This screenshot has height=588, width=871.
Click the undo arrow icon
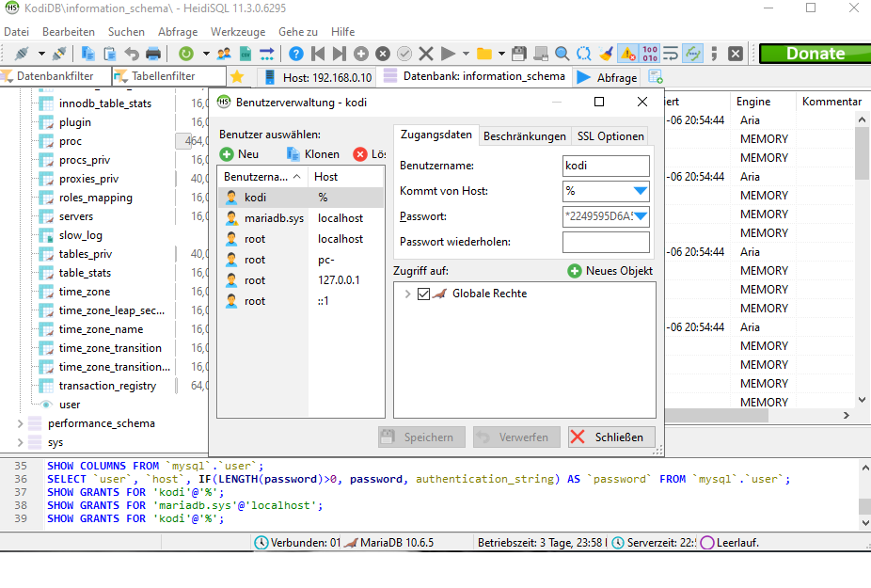point(132,54)
